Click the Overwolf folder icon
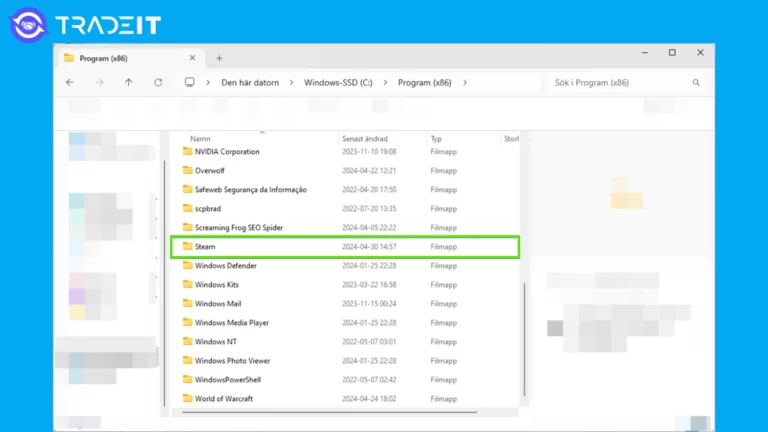Image resolution: width=768 pixels, height=432 pixels. pyautogui.click(x=188, y=170)
